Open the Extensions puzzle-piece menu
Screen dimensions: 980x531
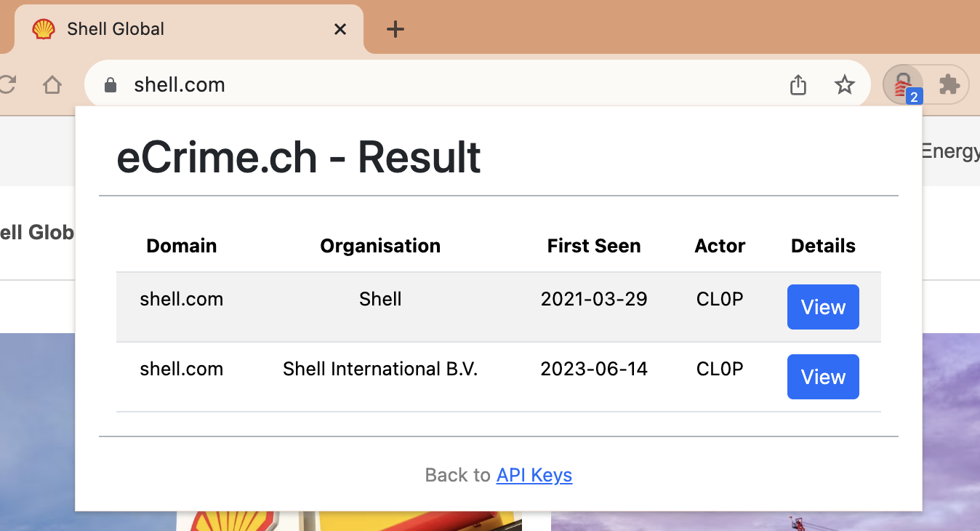click(949, 85)
